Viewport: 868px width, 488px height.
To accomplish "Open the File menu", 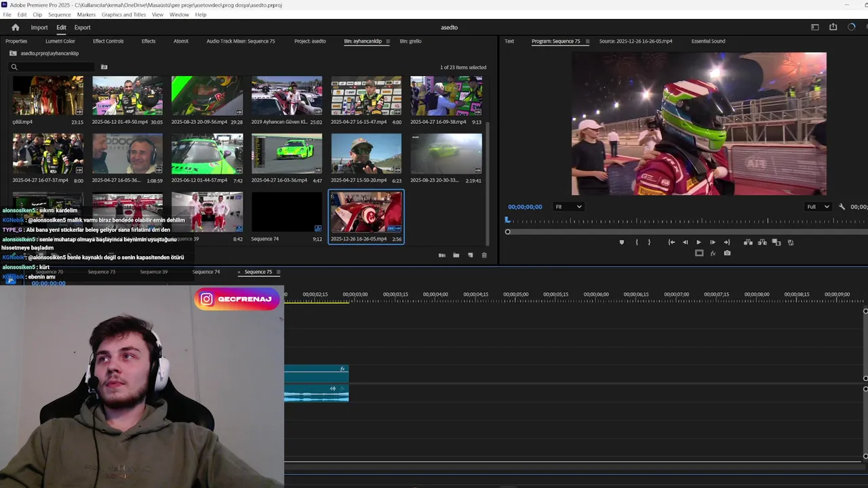I will [x=7, y=14].
